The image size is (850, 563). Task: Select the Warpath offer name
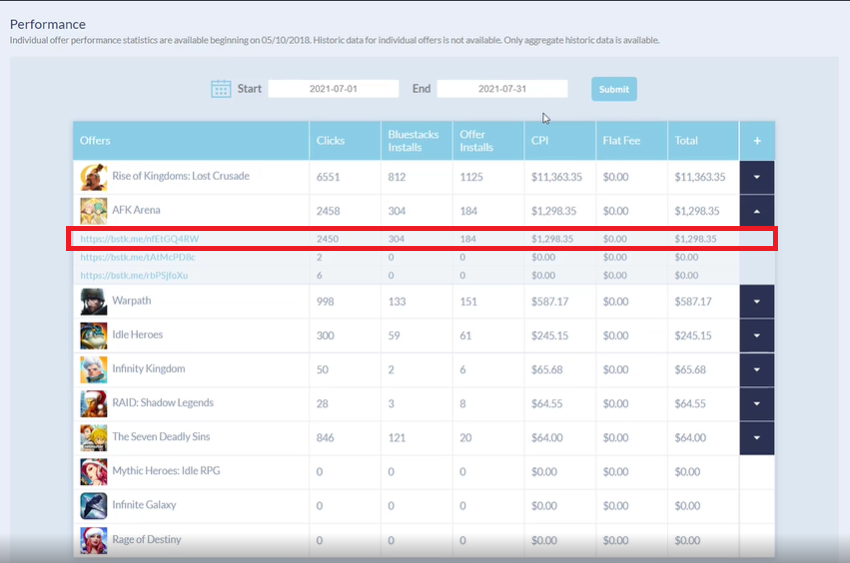click(132, 301)
